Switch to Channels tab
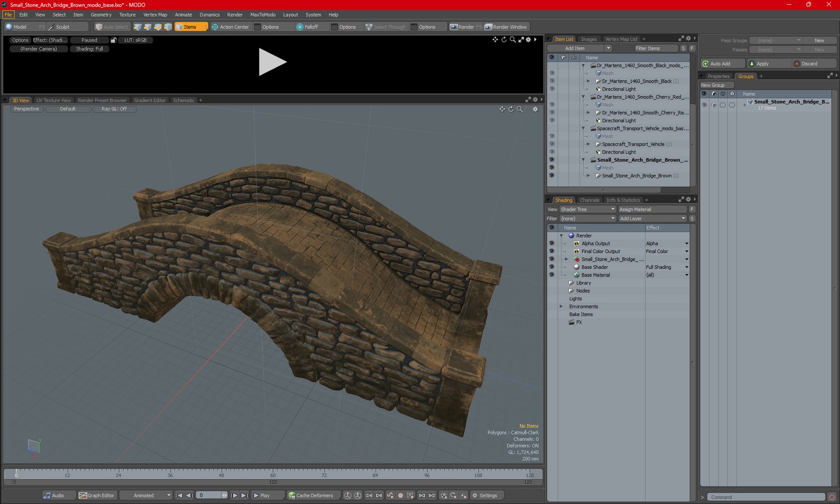 tap(589, 200)
